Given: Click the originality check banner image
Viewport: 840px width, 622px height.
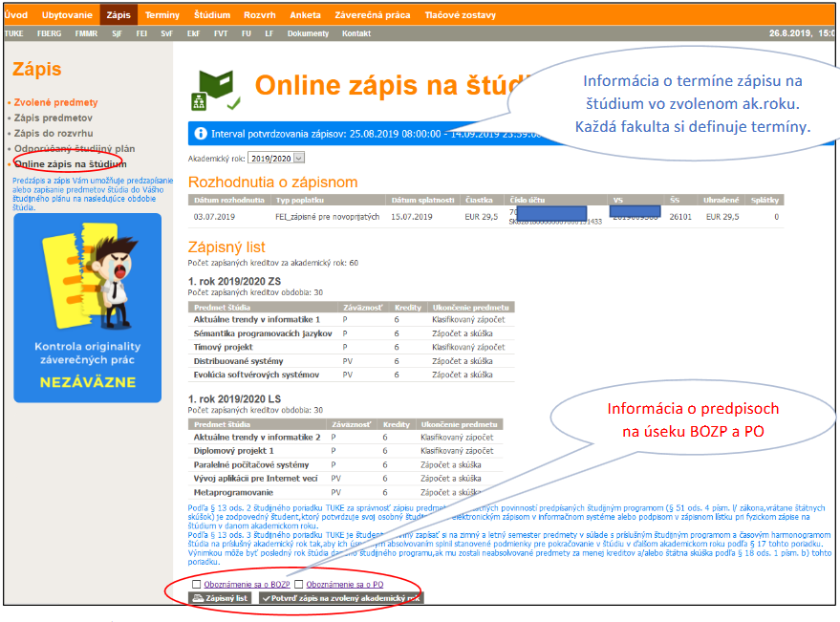Looking at the screenshot, I should [x=88, y=309].
